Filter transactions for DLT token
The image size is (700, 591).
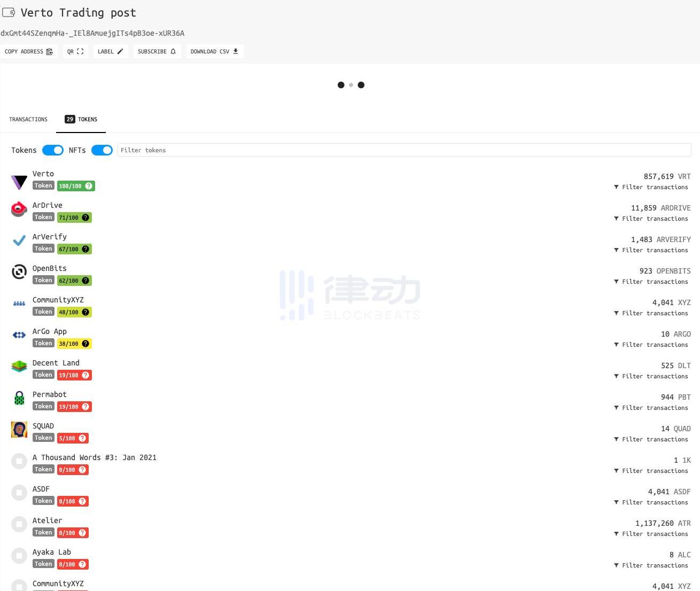point(651,376)
